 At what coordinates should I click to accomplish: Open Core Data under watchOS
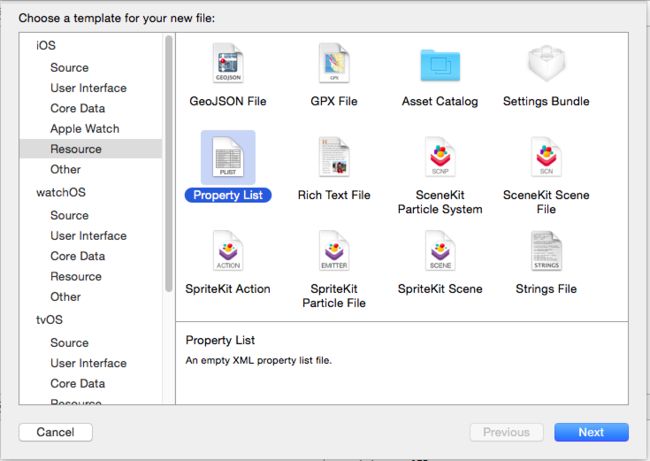(78, 256)
